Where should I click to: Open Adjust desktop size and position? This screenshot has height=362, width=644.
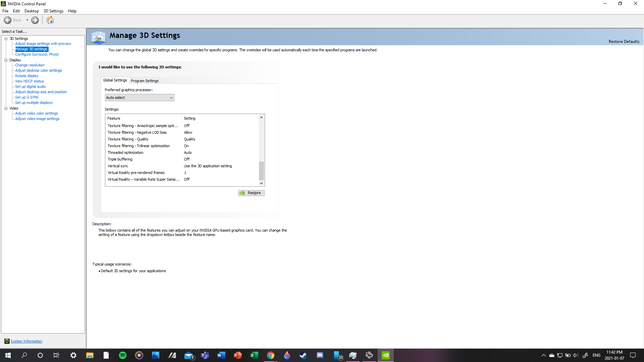[x=41, y=92]
